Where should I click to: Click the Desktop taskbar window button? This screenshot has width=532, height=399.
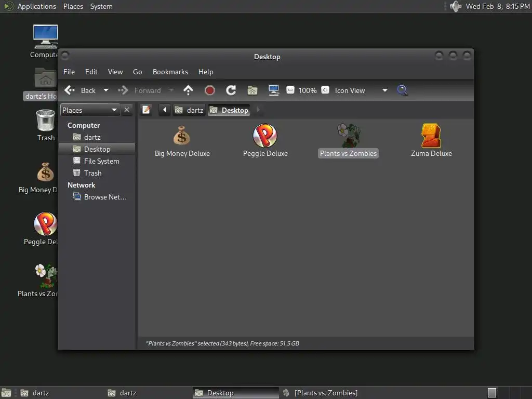click(235, 393)
